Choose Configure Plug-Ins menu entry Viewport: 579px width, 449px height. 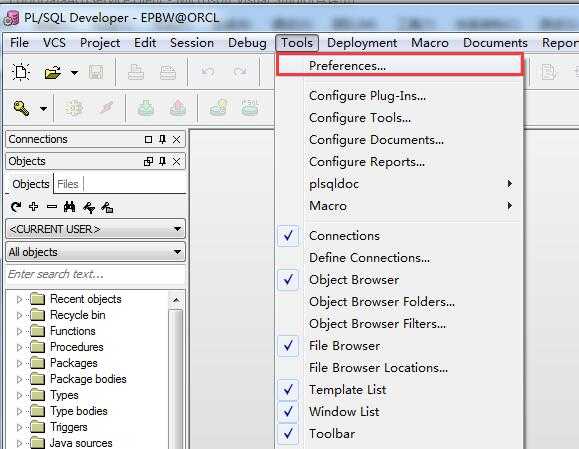pos(367,96)
